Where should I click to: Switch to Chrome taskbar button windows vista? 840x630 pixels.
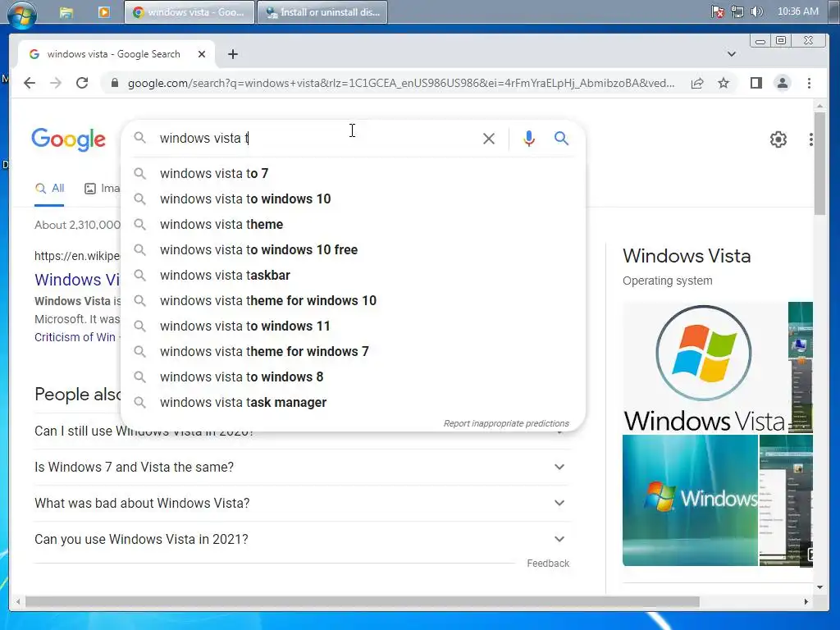pyautogui.click(x=189, y=11)
